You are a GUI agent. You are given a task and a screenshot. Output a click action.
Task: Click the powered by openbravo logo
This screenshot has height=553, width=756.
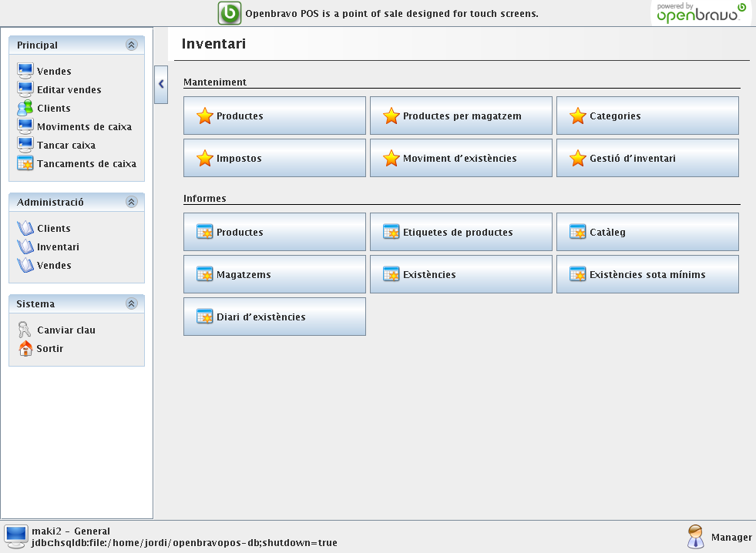tap(701, 12)
